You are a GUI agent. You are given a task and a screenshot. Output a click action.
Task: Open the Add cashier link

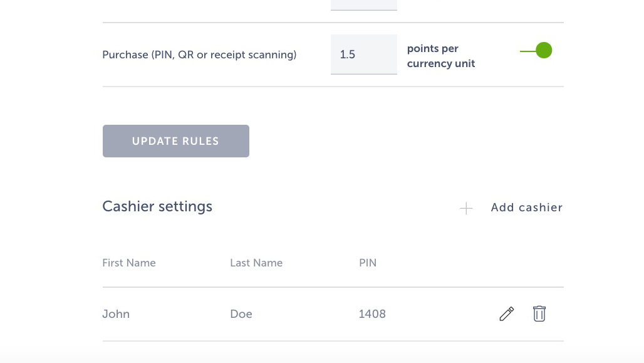(x=526, y=208)
